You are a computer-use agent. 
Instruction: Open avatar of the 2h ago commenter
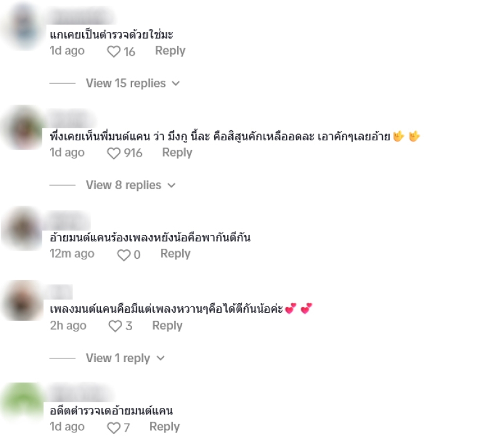tap(23, 301)
